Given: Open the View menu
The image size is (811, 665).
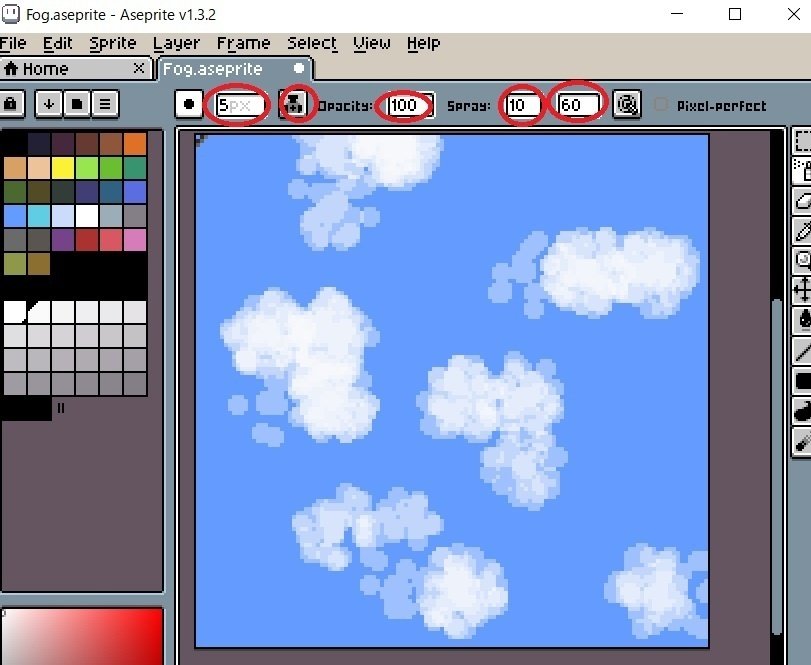Looking at the screenshot, I should tap(371, 43).
